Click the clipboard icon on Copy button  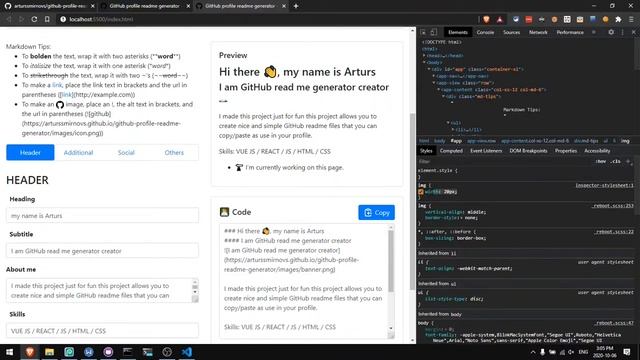[368, 213]
